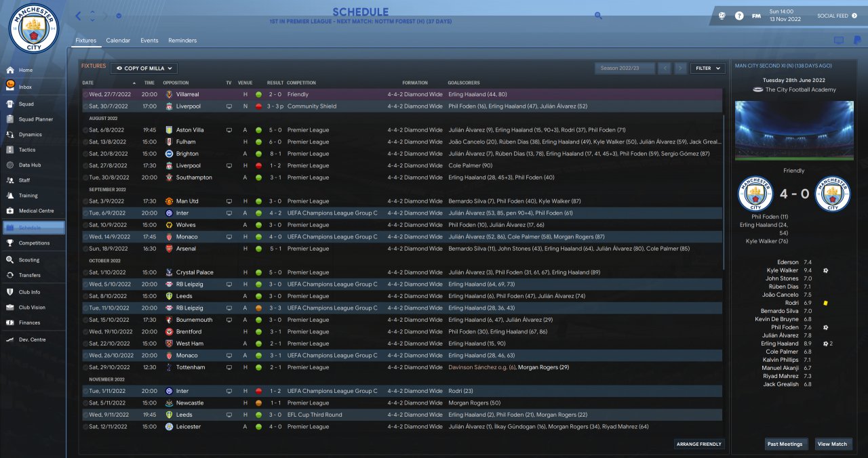
Task: Click the Arsenal club badge
Action: (x=169, y=249)
